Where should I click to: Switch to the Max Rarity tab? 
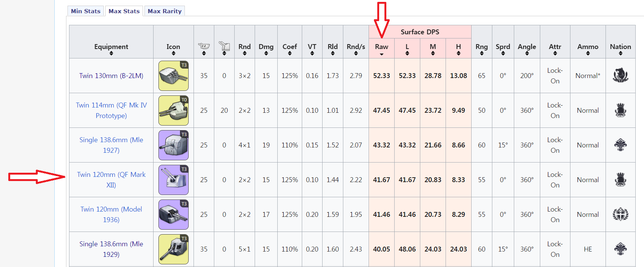(x=164, y=11)
